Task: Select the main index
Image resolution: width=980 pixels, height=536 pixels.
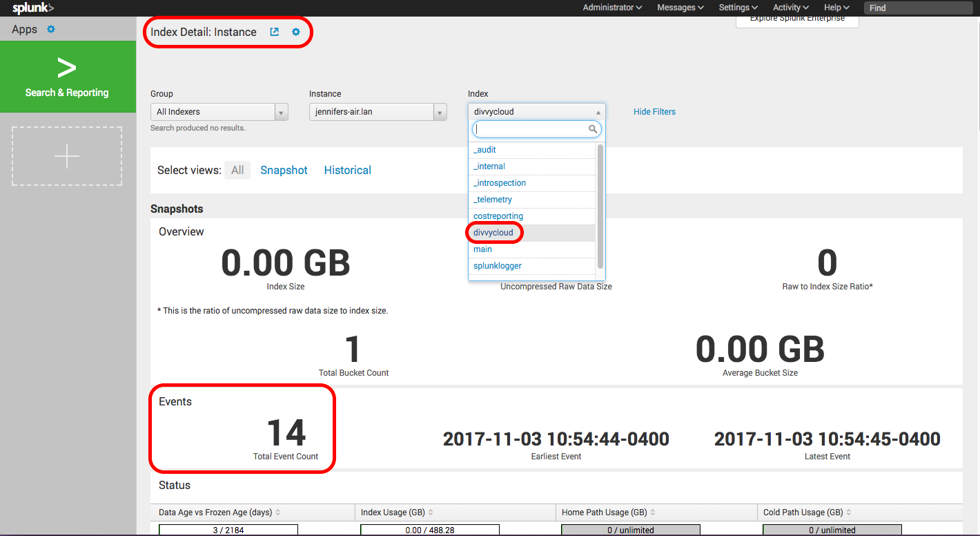Action: tap(531, 249)
